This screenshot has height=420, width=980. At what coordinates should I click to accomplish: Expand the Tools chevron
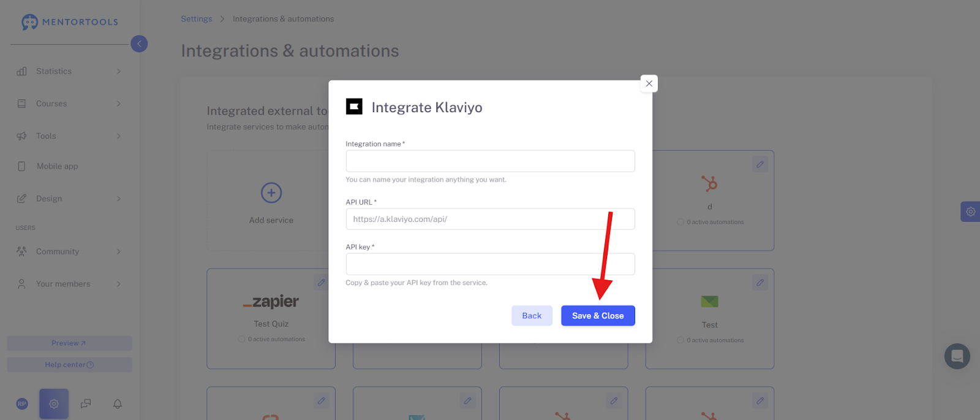coord(119,136)
